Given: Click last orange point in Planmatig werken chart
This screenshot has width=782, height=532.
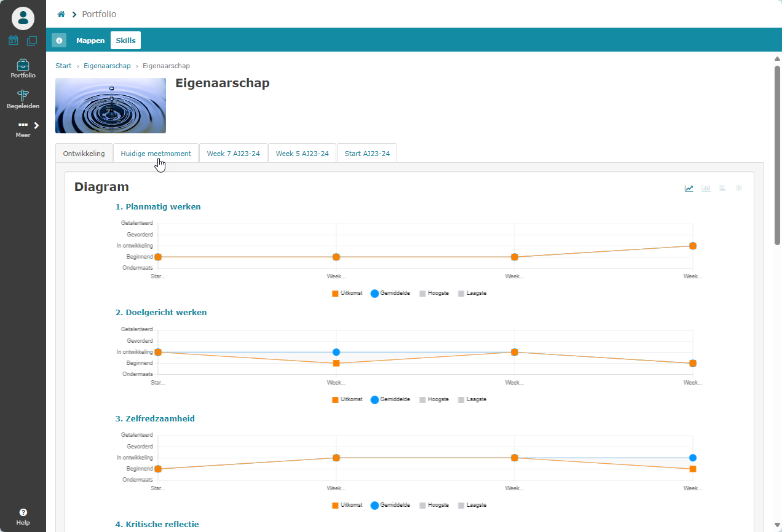Looking at the screenshot, I should pyautogui.click(x=693, y=246).
